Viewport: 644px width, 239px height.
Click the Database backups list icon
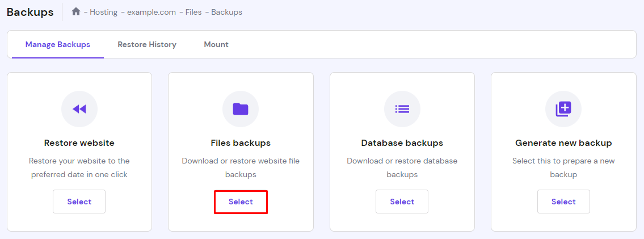(402, 109)
